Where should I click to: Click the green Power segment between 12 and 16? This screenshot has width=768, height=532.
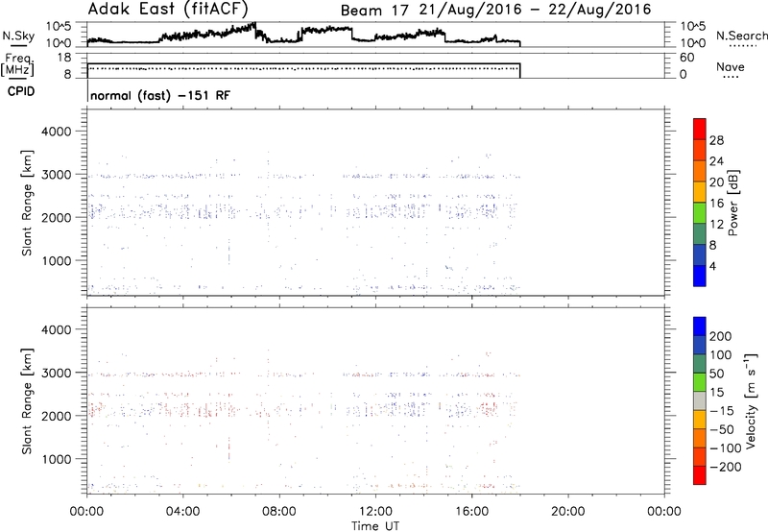pyautogui.click(x=700, y=213)
